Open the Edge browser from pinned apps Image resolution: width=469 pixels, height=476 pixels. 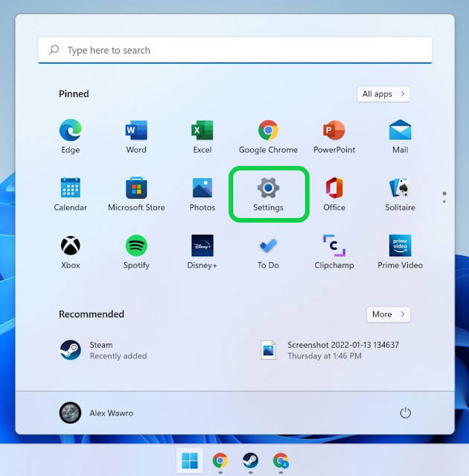click(x=71, y=136)
